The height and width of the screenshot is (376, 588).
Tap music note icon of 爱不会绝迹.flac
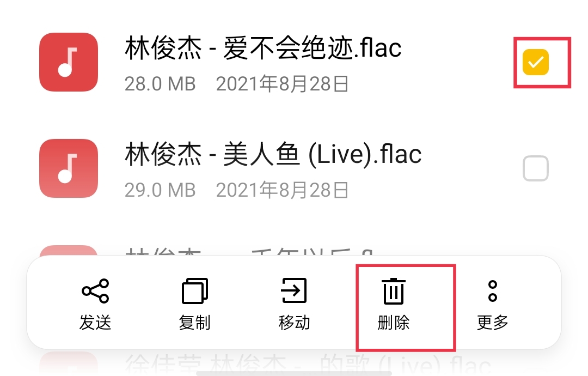click(69, 62)
